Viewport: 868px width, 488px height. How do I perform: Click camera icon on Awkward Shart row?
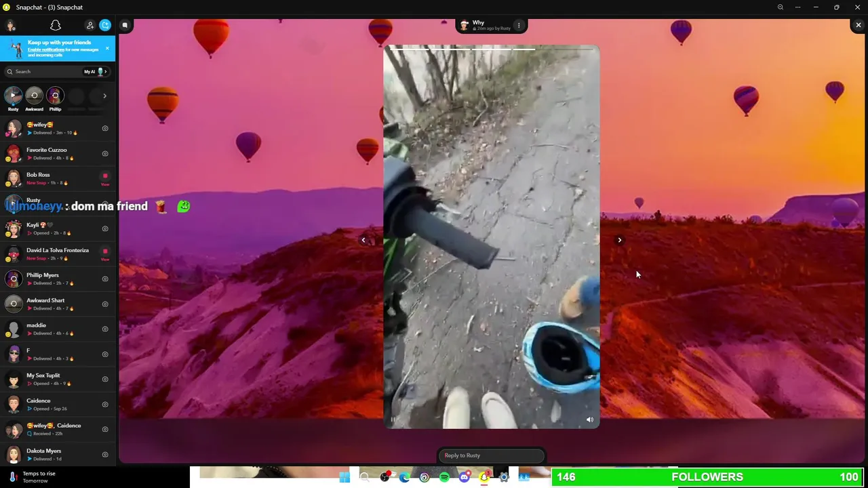click(x=105, y=304)
